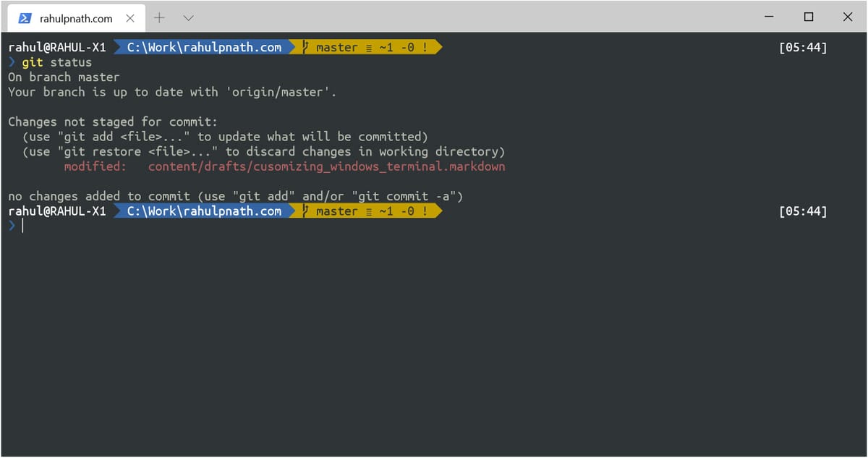Close the rahulpnath.com tab

click(129, 18)
